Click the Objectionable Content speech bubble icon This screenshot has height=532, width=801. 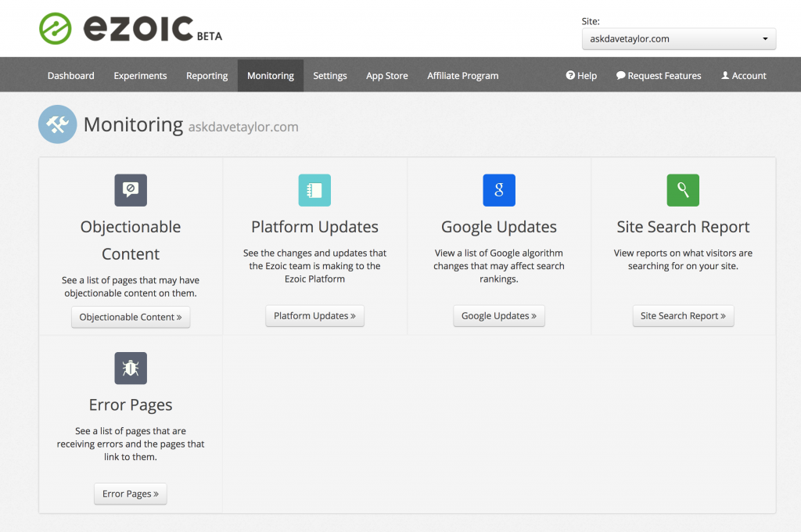[131, 190]
